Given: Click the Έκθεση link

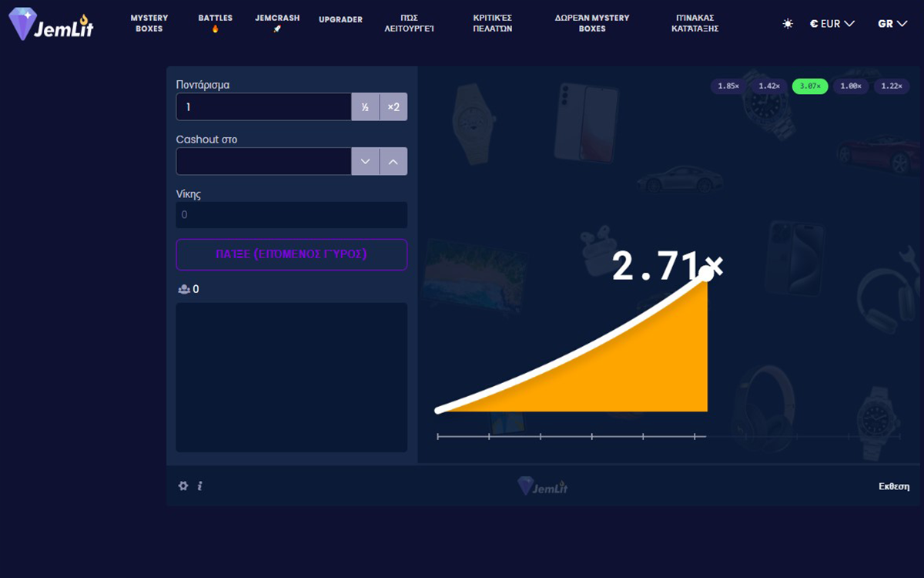Looking at the screenshot, I should coord(894,486).
